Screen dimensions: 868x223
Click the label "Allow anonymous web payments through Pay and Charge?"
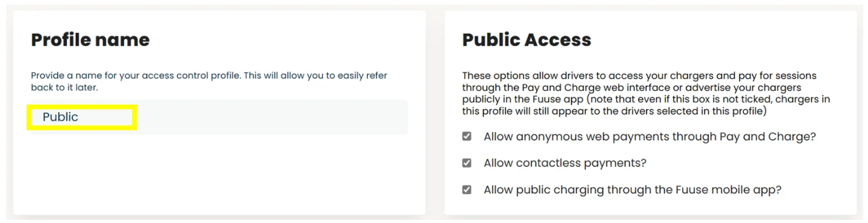(x=649, y=137)
